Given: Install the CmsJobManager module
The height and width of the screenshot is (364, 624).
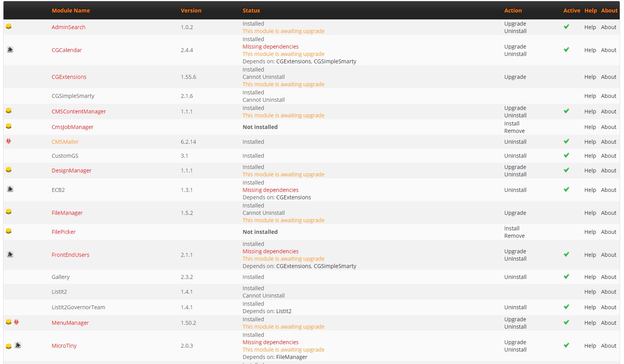Looking at the screenshot, I should coord(512,124).
